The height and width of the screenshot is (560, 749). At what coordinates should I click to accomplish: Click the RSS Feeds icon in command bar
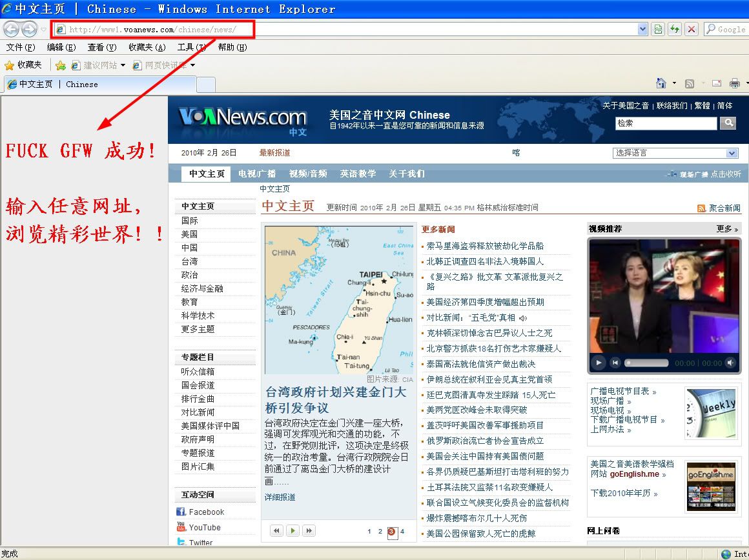[x=690, y=83]
